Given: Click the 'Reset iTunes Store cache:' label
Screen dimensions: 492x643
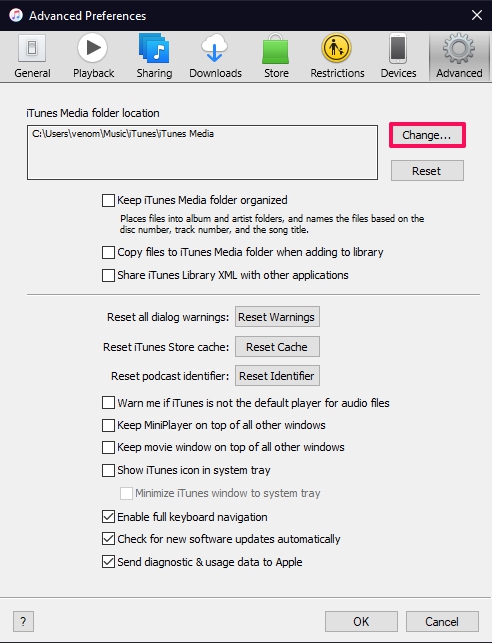Looking at the screenshot, I should click(166, 347).
